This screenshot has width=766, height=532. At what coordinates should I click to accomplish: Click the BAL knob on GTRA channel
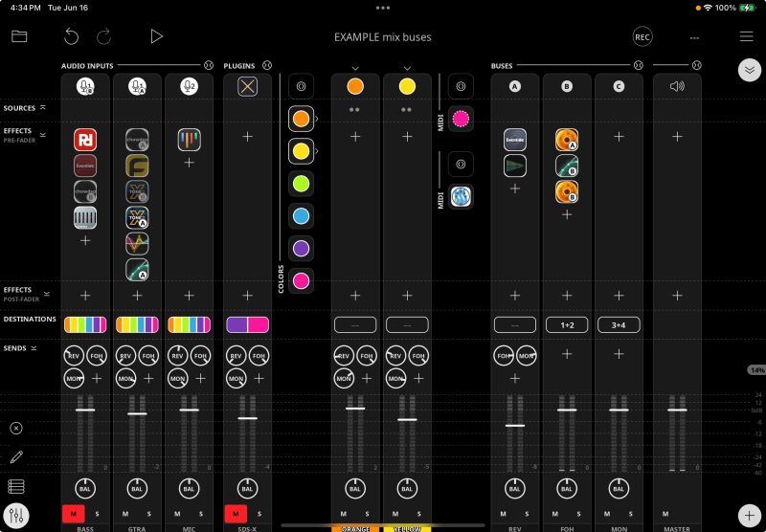point(137,489)
